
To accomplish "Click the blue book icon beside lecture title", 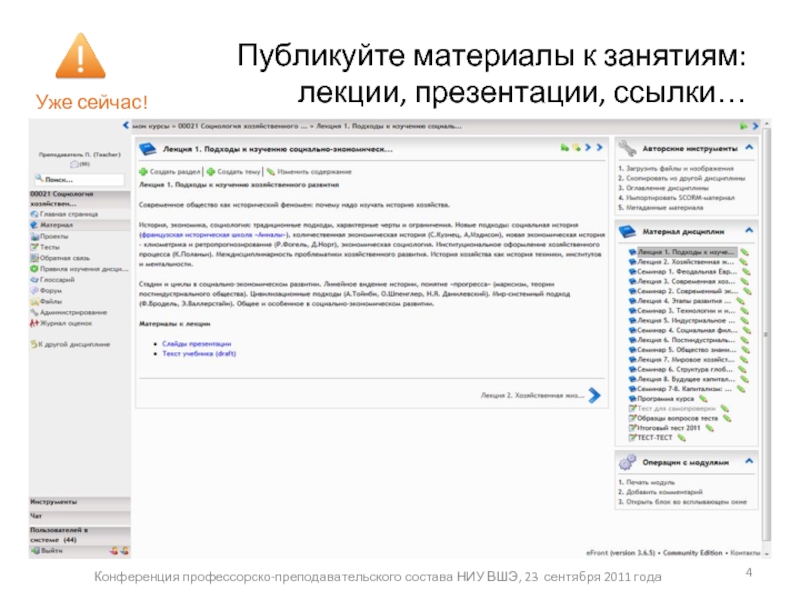I will pyautogui.click(x=148, y=149).
